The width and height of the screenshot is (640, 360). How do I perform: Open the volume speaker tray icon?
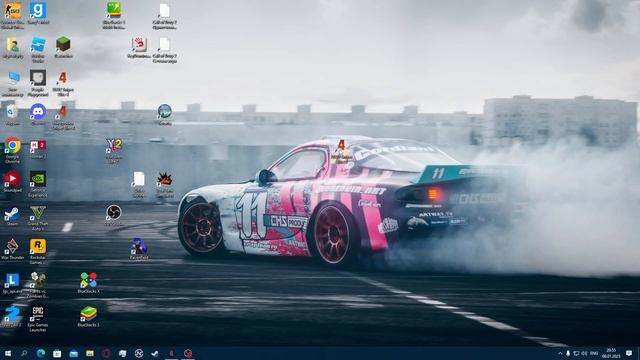tap(584, 353)
